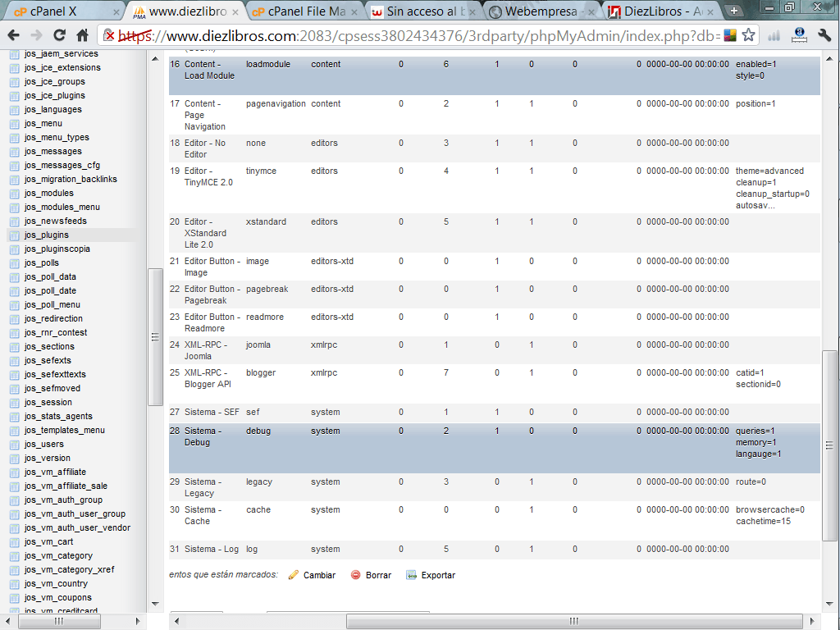The width and height of the screenshot is (840, 630).
Task: Click the browsercache=0 params cell
Action: tap(769, 509)
